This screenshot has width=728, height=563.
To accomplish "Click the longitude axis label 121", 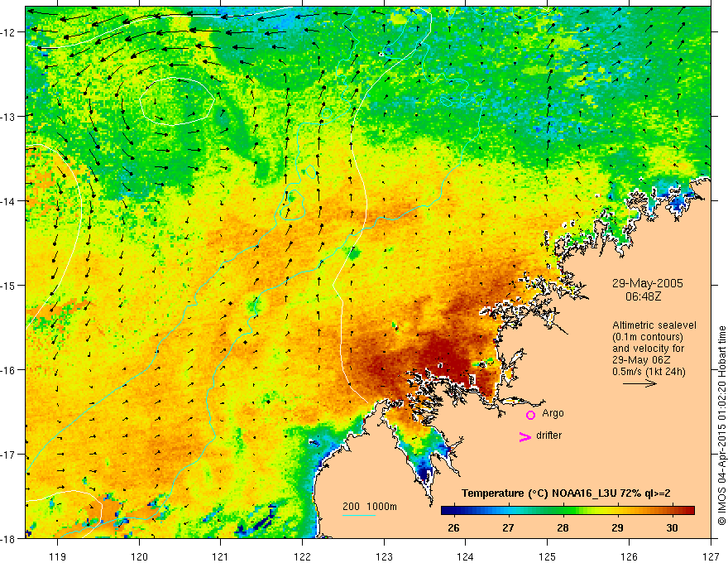I will [x=221, y=556].
